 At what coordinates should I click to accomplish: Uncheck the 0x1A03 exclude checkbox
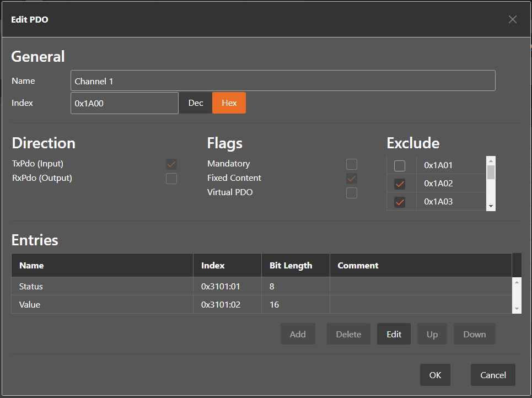(x=400, y=202)
